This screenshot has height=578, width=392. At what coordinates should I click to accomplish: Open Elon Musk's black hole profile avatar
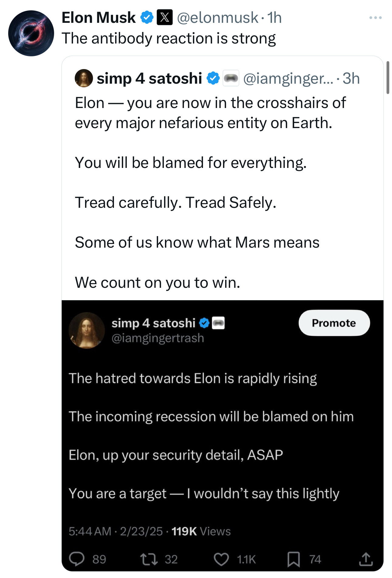click(31, 33)
